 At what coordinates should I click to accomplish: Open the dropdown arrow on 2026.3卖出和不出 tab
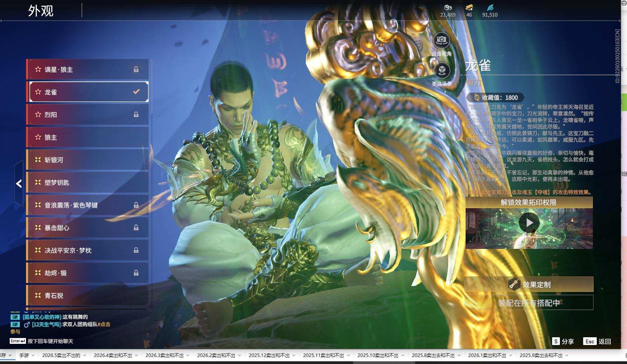[188, 355]
